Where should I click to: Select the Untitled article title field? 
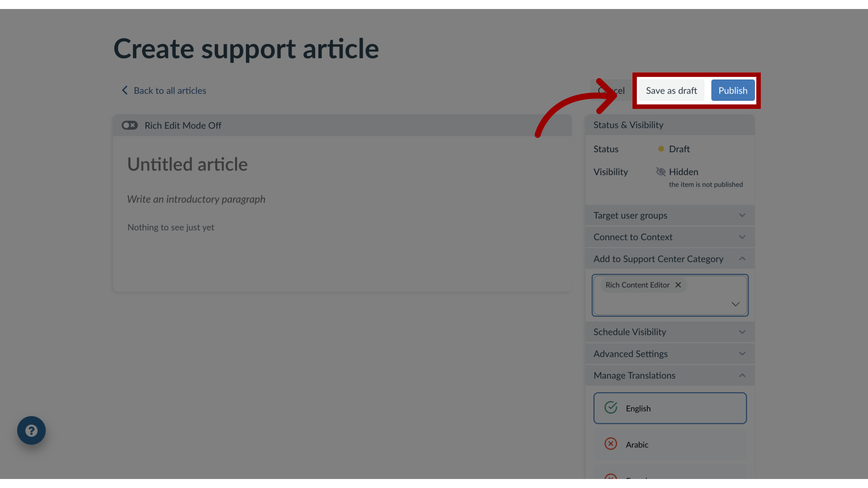[187, 163]
